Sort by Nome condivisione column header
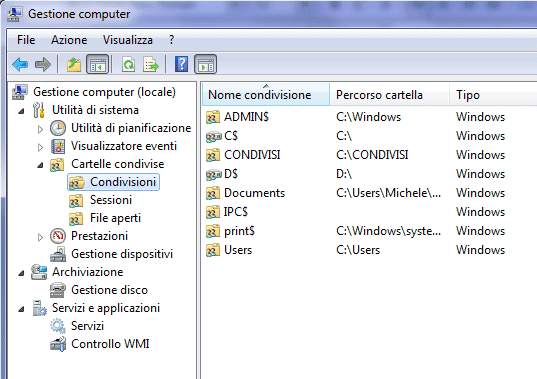The width and height of the screenshot is (537, 379). 266,95
